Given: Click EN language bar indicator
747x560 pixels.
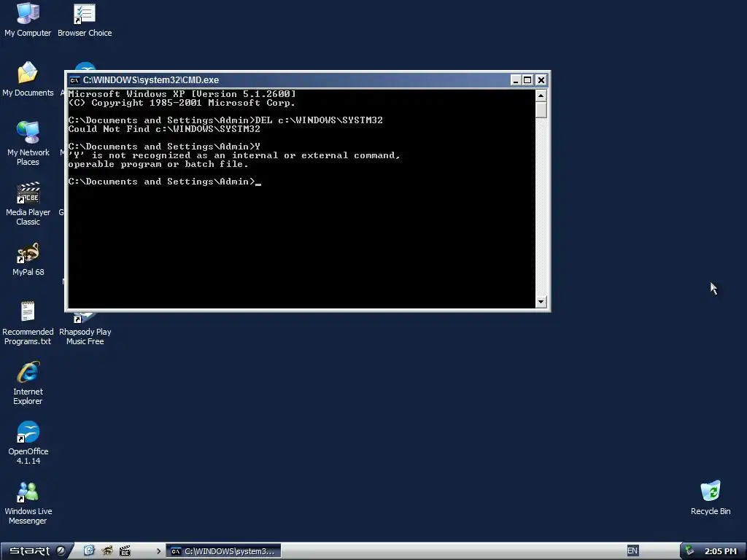Looking at the screenshot, I should point(632,551).
